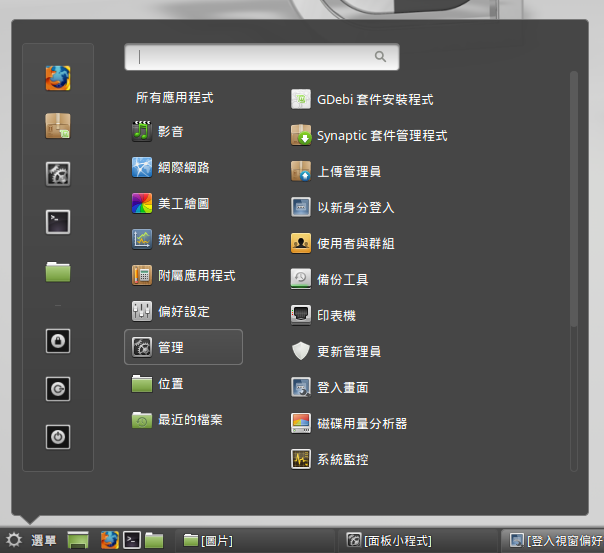Image resolution: width=604 pixels, height=553 pixels.
Task: Click the search magnifier icon
Action: coord(380,57)
